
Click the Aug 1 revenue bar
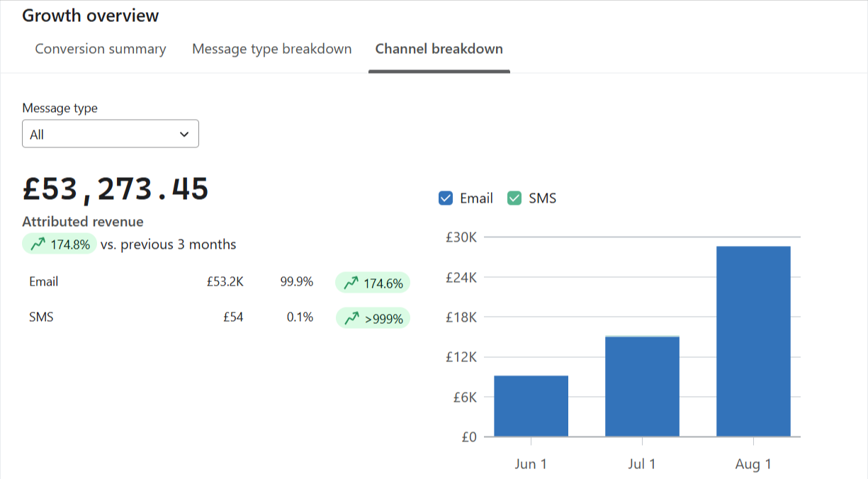coord(753,342)
